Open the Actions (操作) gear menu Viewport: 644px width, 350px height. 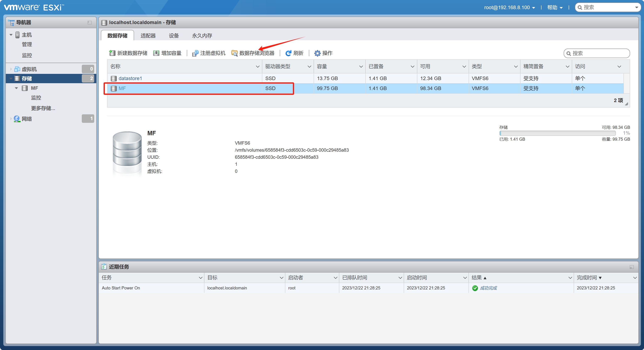[x=317, y=53]
